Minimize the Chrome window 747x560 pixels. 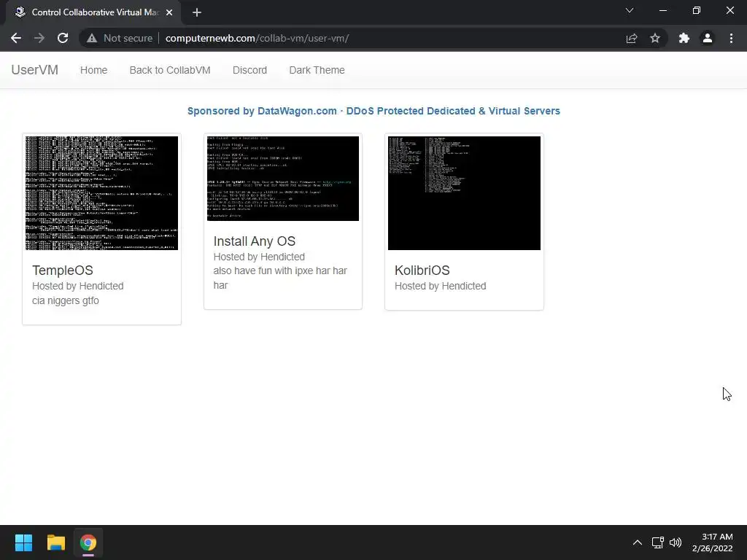click(x=663, y=10)
